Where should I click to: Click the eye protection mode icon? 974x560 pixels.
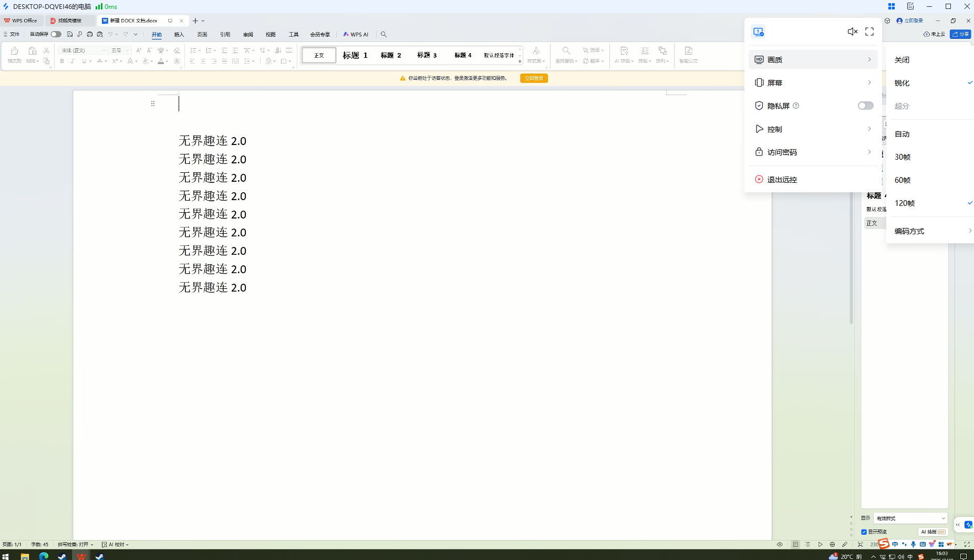click(780, 545)
